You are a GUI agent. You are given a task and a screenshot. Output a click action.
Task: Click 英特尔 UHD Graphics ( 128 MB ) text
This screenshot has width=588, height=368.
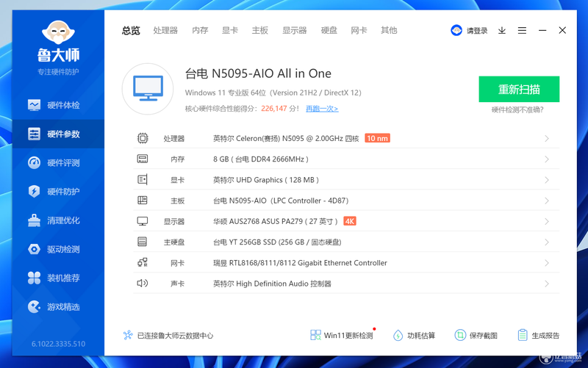click(266, 180)
